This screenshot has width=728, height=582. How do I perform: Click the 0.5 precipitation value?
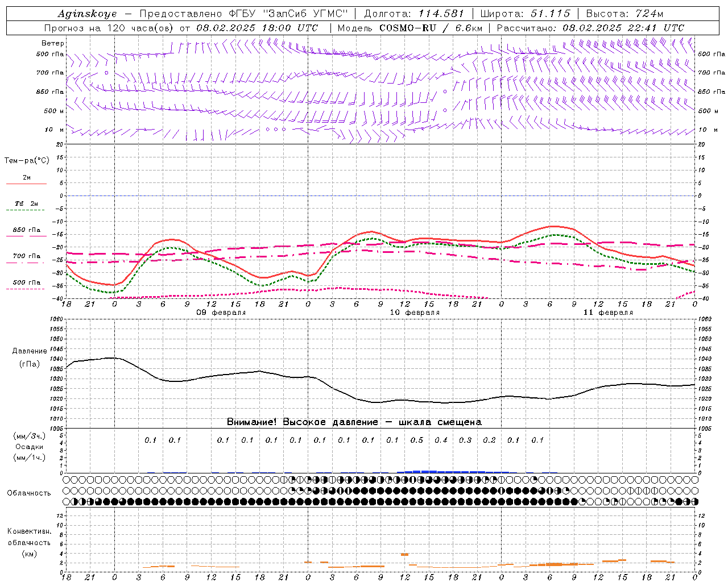coord(417,440)
